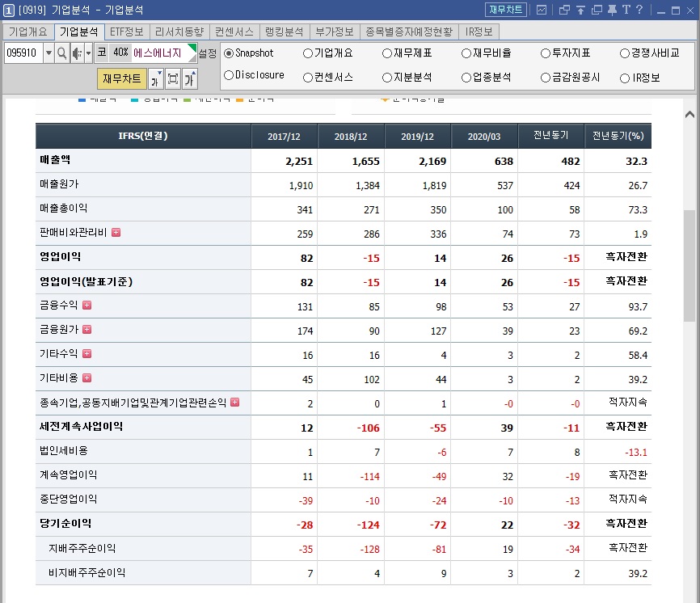Open help via the question mark icon
This screenshot has width=700, height=603.
pyautogui.click(x=639, y=10)
